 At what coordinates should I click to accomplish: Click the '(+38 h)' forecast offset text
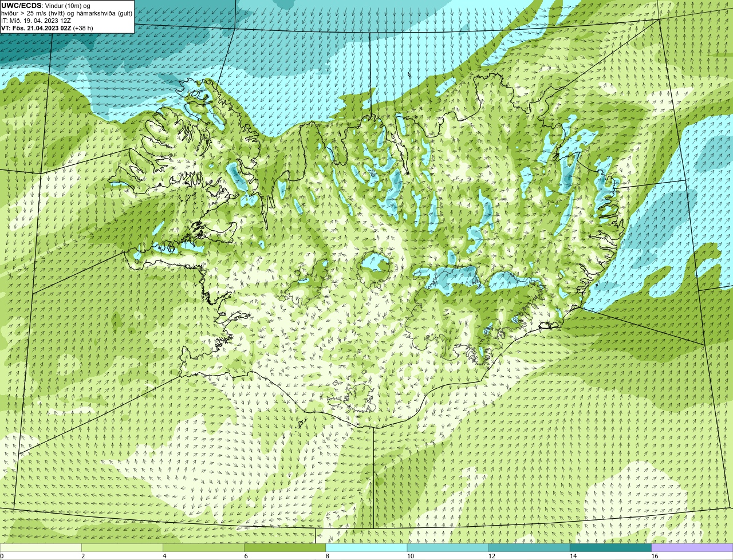[83, 28]
